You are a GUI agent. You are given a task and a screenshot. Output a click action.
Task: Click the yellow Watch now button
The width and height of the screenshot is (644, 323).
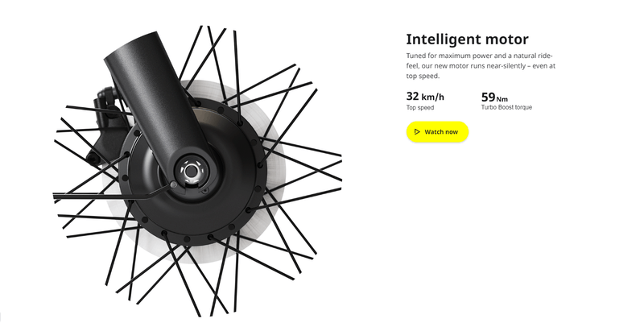(x=437, y=132)
